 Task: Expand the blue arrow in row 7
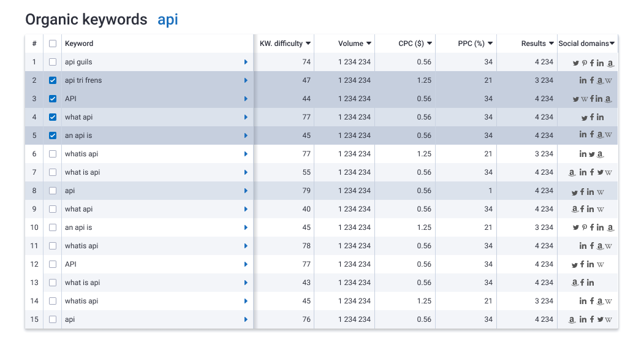point(246,172)
